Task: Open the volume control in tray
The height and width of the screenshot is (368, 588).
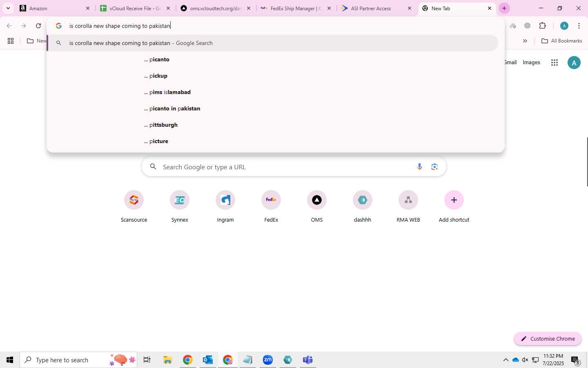Action: (x=525, y=360)
